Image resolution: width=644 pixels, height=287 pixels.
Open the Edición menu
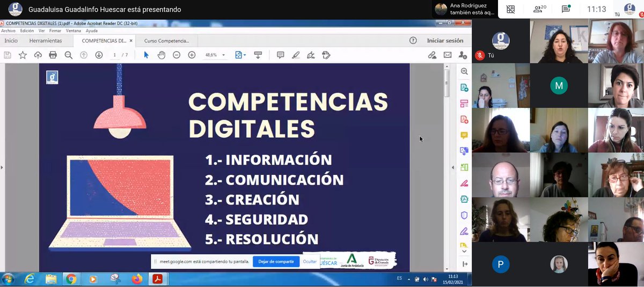pos(27,31)
